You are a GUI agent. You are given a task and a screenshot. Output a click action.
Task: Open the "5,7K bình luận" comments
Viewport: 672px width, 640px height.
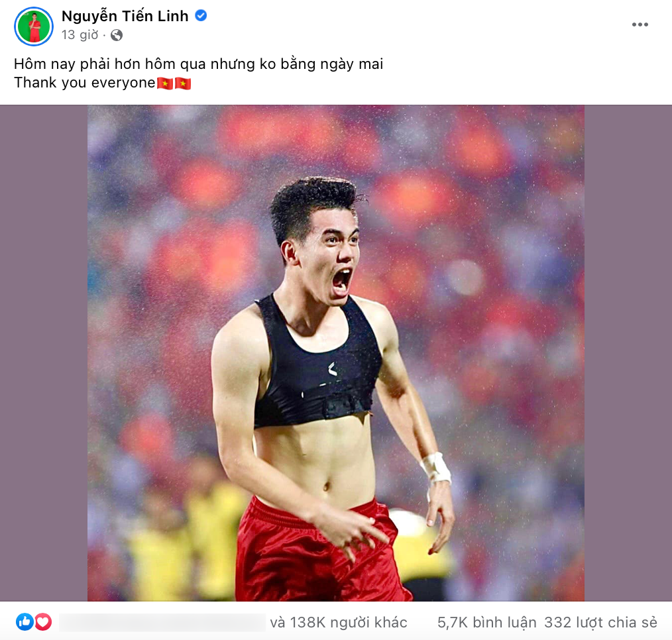(486, 622)
